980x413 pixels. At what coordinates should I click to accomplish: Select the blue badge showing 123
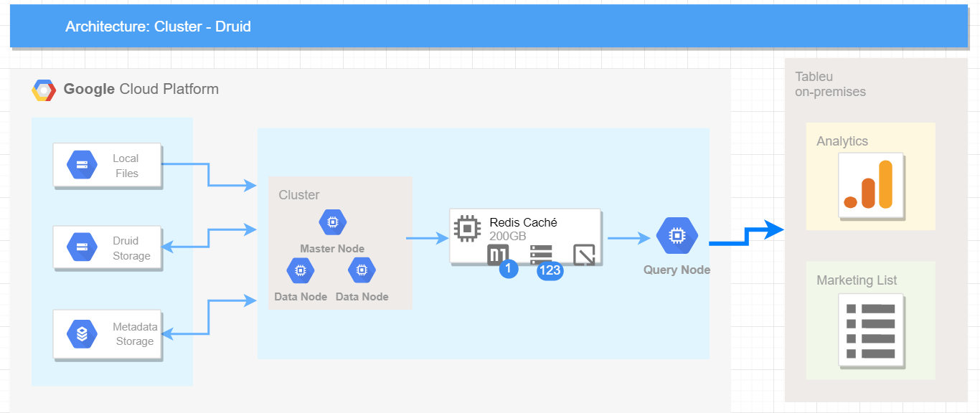pyautogui.click(x=550, y=270)
